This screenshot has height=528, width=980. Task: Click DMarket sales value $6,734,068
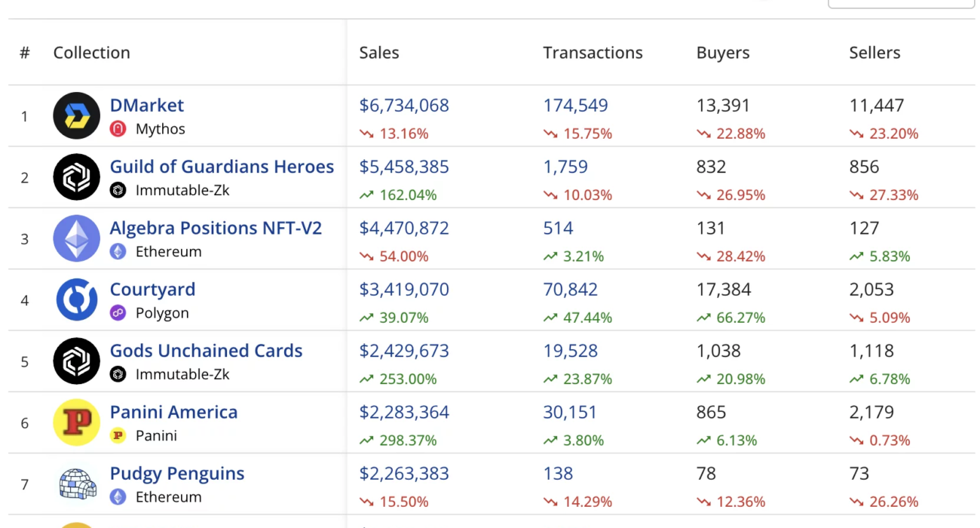tap(404, 106)
